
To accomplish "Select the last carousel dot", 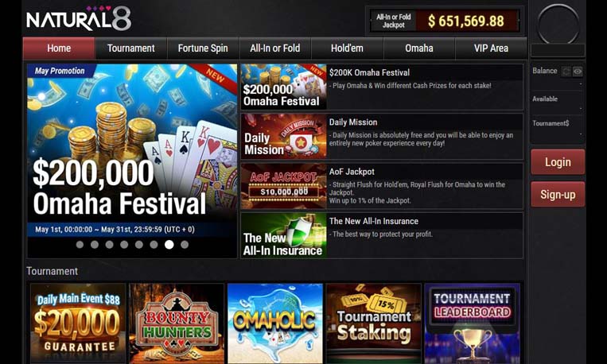I will [185, 245].
